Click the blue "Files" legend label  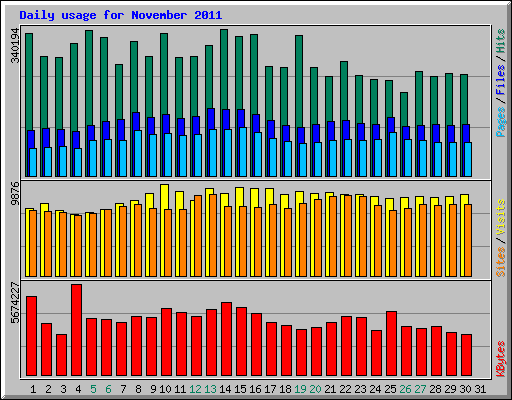pyautogui.click(x=501, y=79)
